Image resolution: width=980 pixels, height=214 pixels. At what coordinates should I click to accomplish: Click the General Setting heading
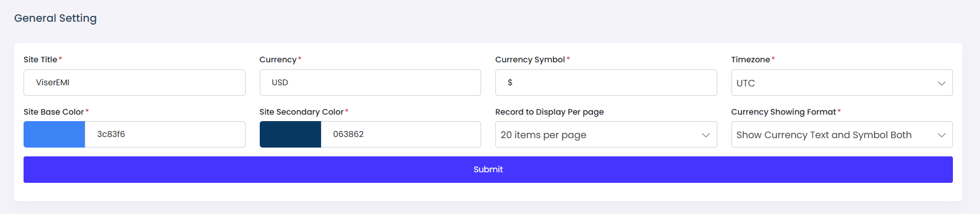tap(55, 18)
